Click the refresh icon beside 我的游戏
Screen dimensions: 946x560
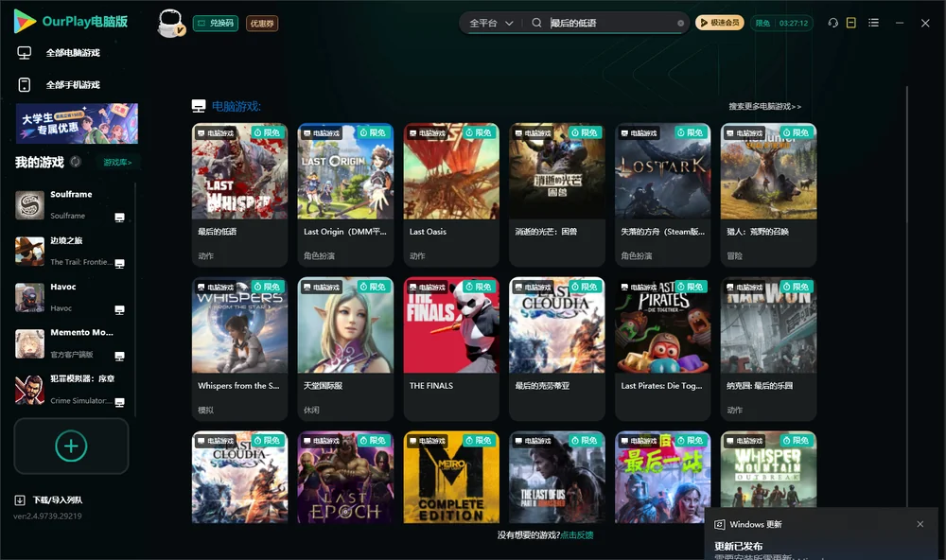pos(76,162)
